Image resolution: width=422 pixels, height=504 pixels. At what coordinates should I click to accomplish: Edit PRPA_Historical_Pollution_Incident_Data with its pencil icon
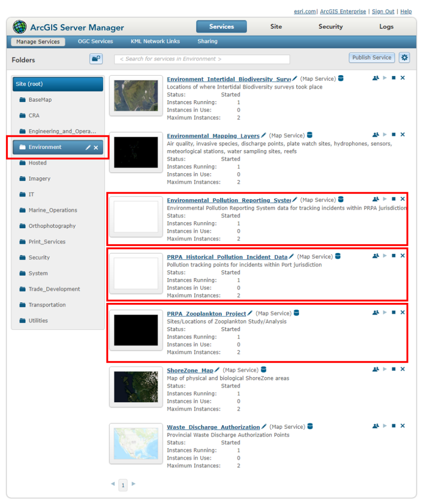click(x=291, y=256)
